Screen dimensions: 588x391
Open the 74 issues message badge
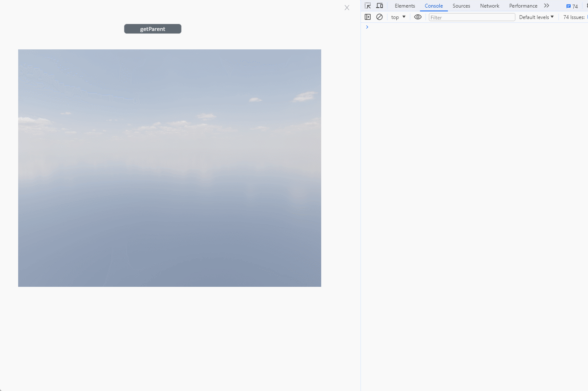(572, 6)
